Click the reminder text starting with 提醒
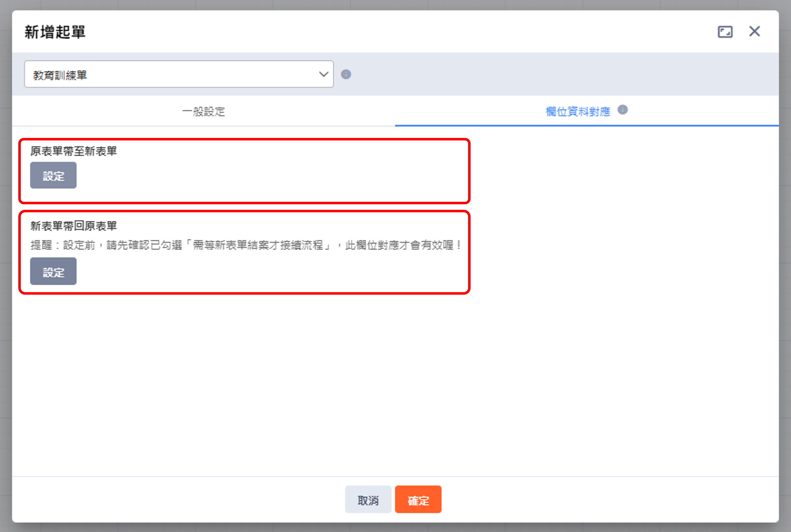The height and width of the screenshot is (532, 791). tap(246, 245)
